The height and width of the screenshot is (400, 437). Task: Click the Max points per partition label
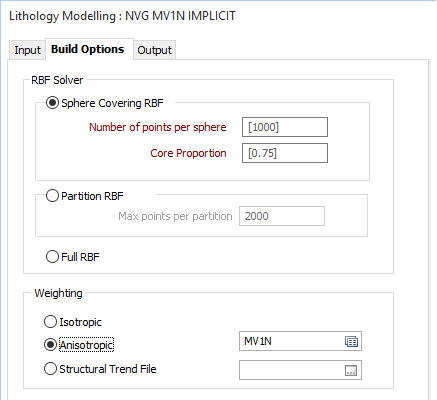pyautogui.click(x=175, y=216)
